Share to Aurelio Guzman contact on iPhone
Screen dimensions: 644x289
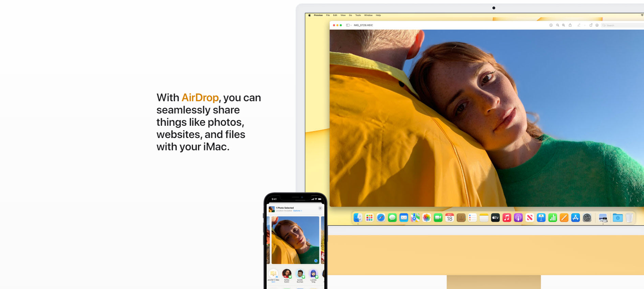[300, 275]
